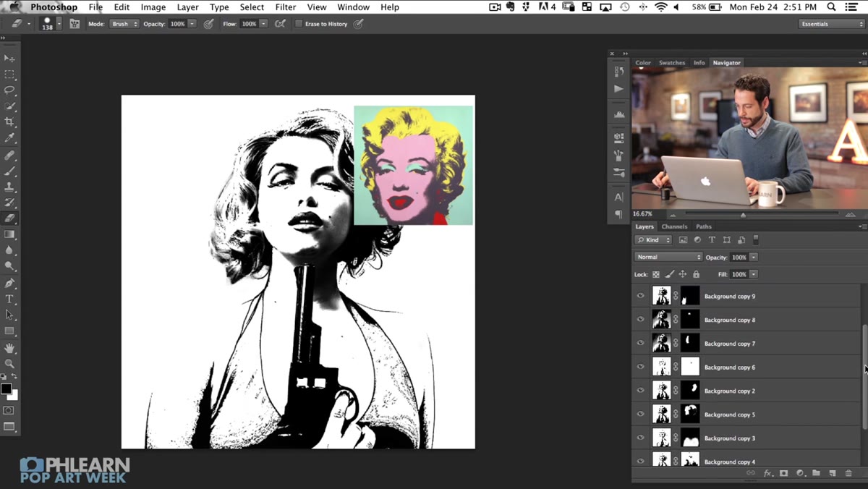Open the layer Opacity dropdown arrow
868x489 pixels.
[x=754, y=257]
